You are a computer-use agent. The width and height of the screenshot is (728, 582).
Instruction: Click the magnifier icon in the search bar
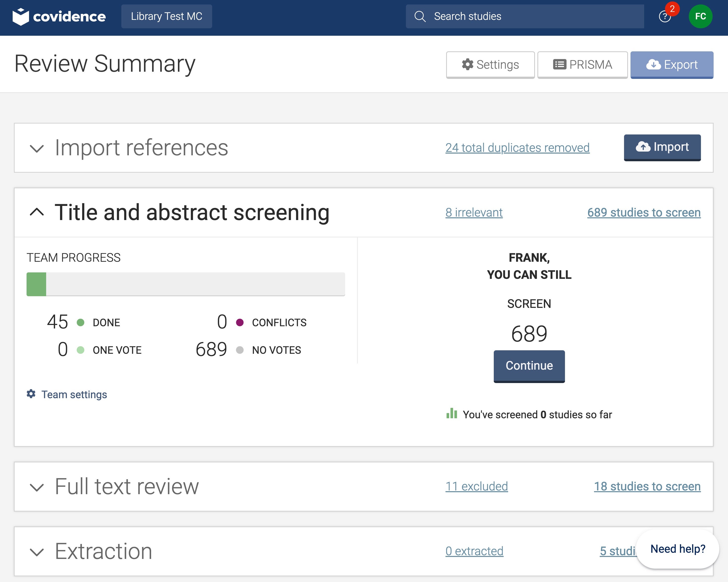420,16
